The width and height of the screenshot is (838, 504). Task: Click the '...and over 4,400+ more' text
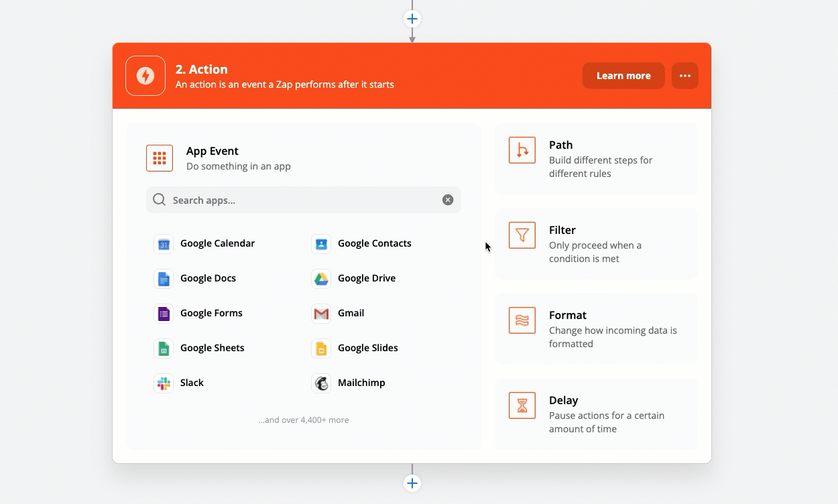pos(304,420)
